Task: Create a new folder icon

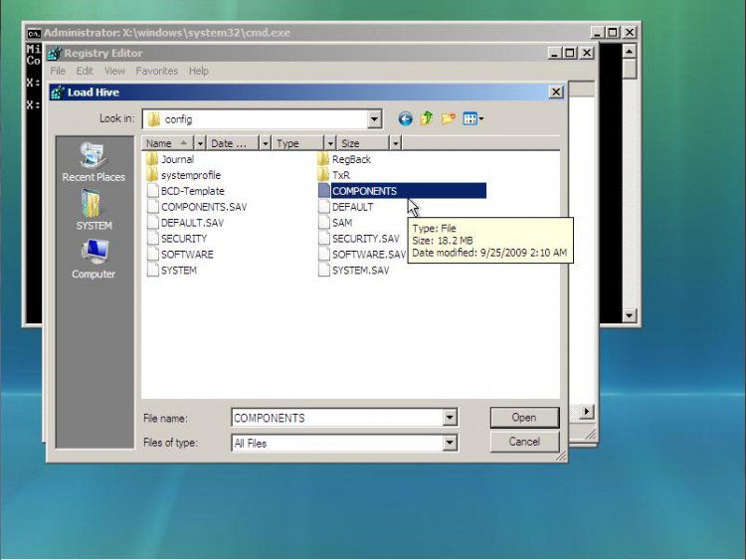Action: 449,118
